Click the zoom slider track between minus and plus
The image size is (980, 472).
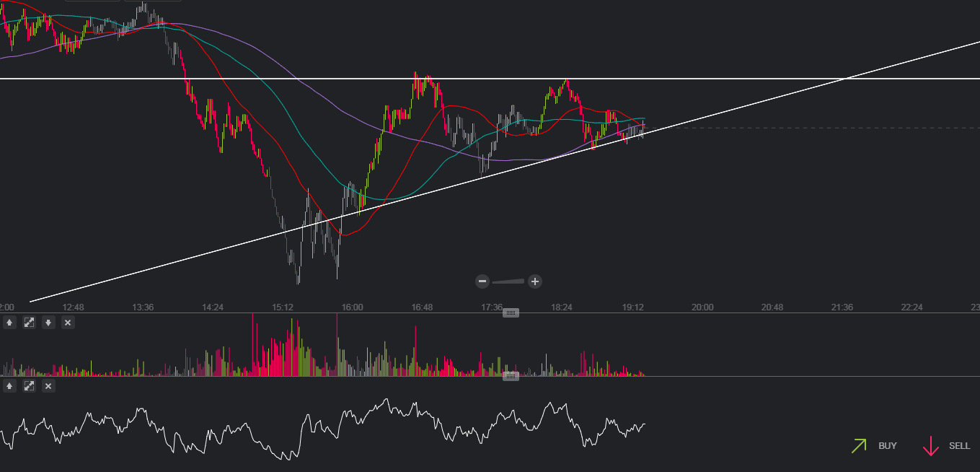[508, 281]
